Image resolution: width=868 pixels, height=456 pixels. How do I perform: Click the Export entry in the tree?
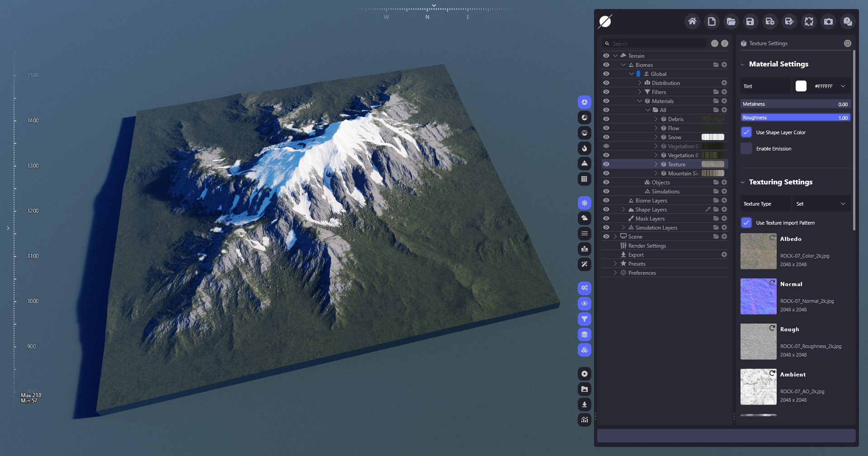[636, 254]
